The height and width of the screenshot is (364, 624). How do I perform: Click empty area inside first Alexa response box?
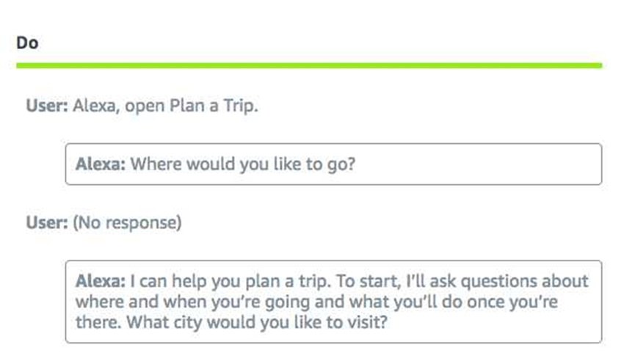[478, 164]
